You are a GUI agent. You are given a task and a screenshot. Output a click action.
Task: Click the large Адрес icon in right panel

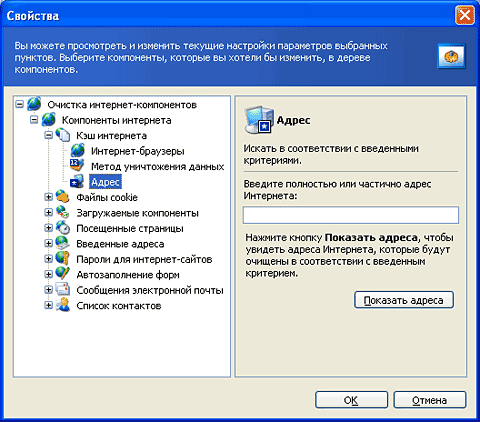click(x=259, y=120)
